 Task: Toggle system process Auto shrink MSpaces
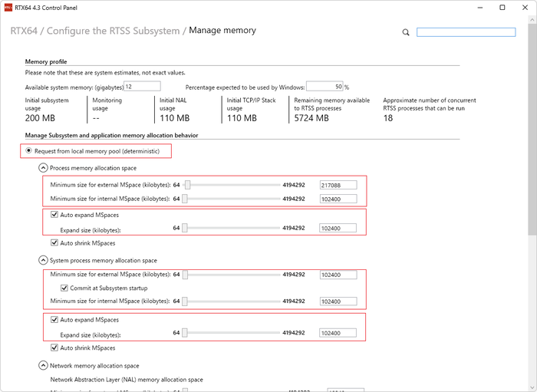click(x=54, y=348)
